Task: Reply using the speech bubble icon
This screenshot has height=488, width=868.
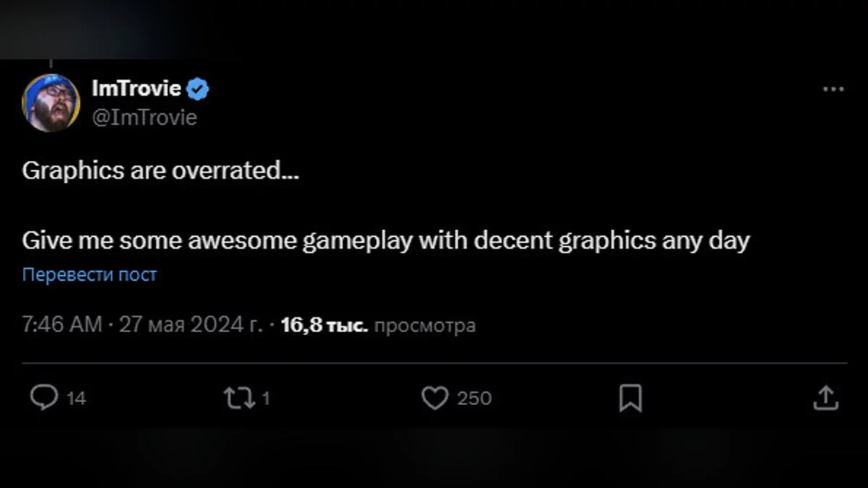Action: [44, 398]
